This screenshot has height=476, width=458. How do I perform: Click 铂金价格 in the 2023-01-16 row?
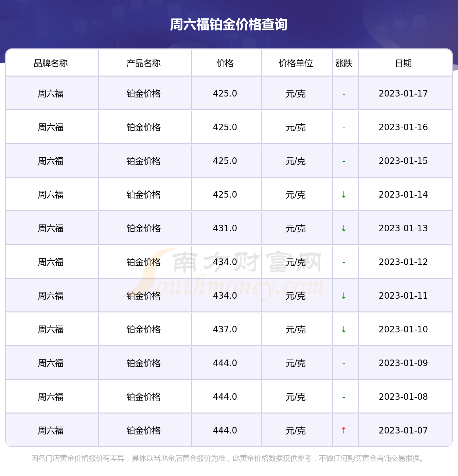coord(144,127)
